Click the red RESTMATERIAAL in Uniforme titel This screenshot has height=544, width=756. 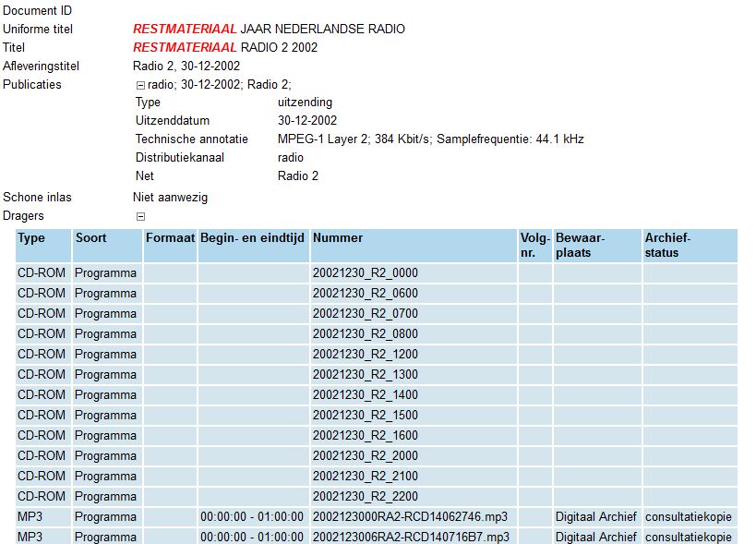[x=178, y=30]
